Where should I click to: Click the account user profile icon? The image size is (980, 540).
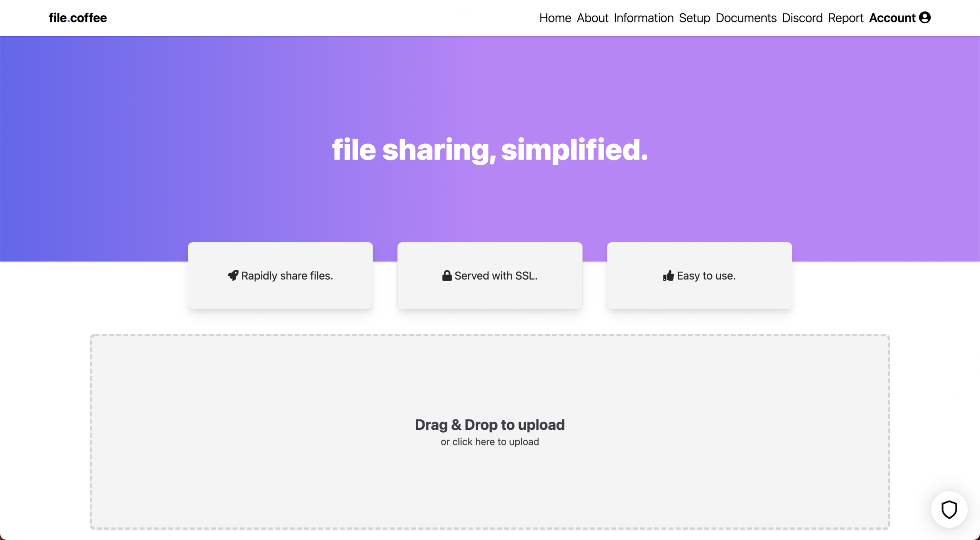coord(924,18)
